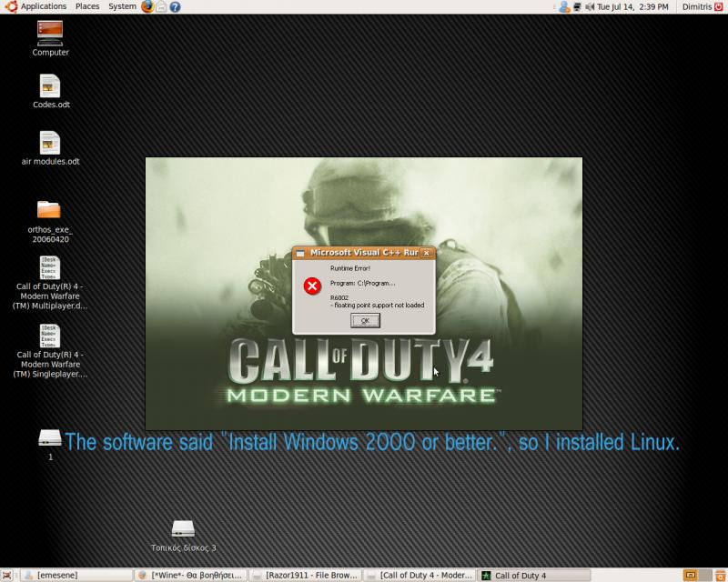728x582 pixels.
Task: Close the Microsoft Visual C++ error dialog
Action: (426, 253)
